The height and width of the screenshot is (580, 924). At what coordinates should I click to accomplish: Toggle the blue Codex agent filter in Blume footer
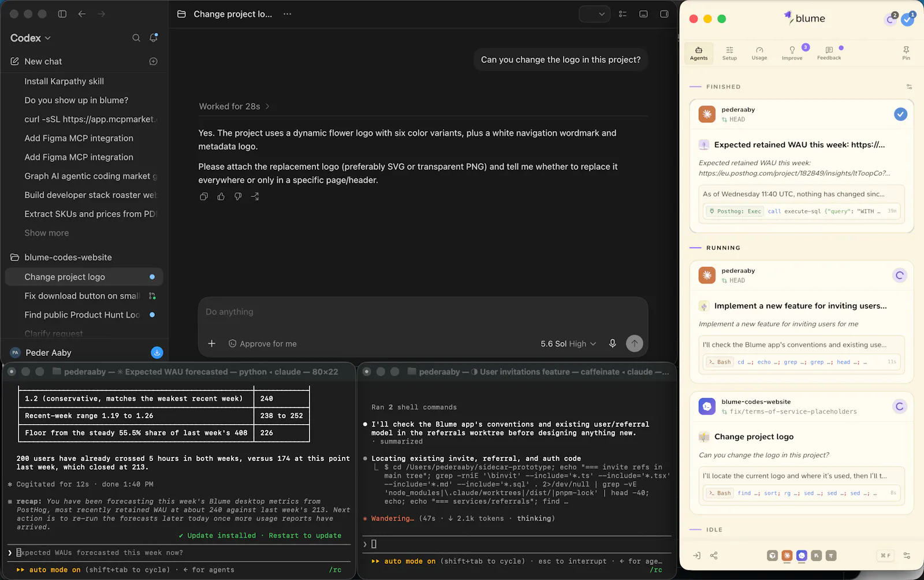[802, 556]
